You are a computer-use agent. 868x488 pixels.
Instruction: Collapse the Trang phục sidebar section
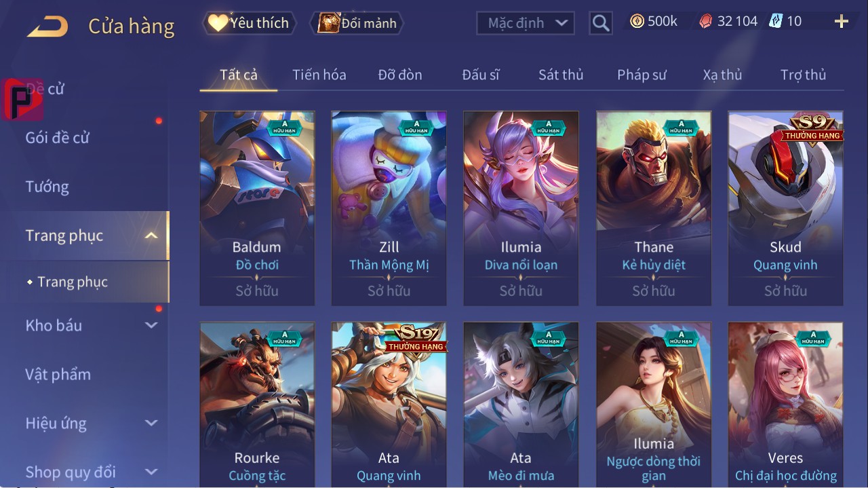click(151, 236)
